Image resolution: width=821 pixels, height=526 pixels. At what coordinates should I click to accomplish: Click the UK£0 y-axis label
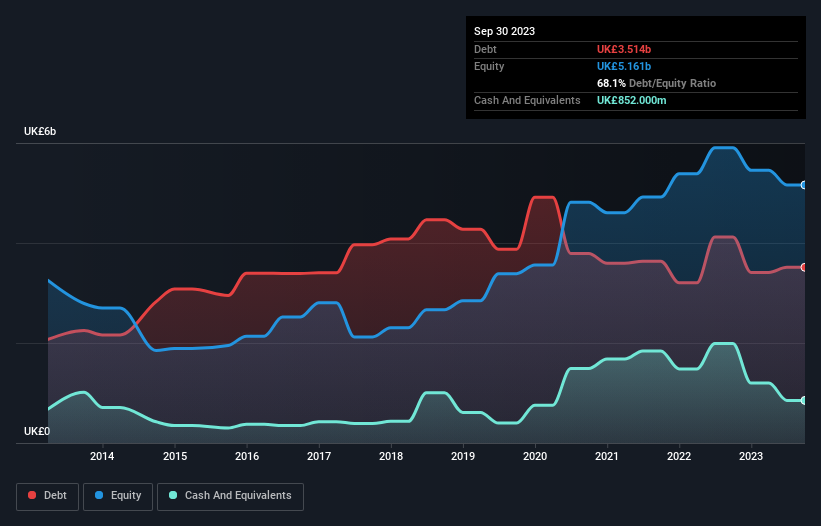pyautogui.click(x=37, y=431)
